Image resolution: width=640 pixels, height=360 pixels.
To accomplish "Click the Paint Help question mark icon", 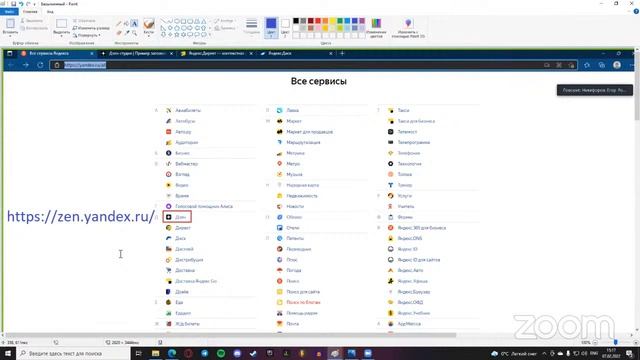I will click(x=636, y=11).
